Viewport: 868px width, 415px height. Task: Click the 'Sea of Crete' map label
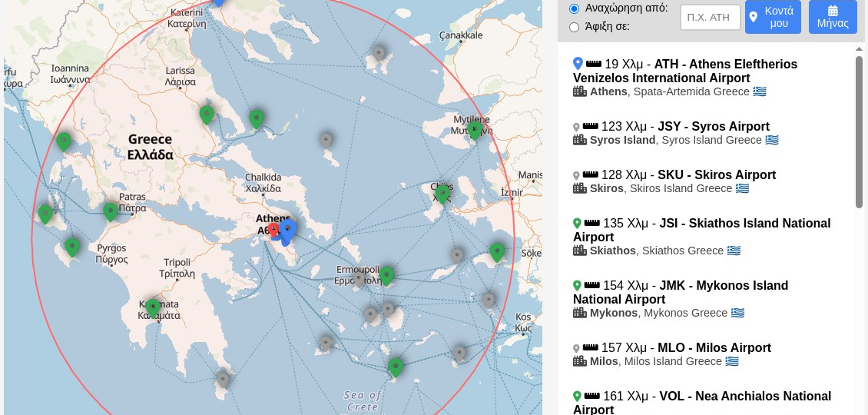363,401
